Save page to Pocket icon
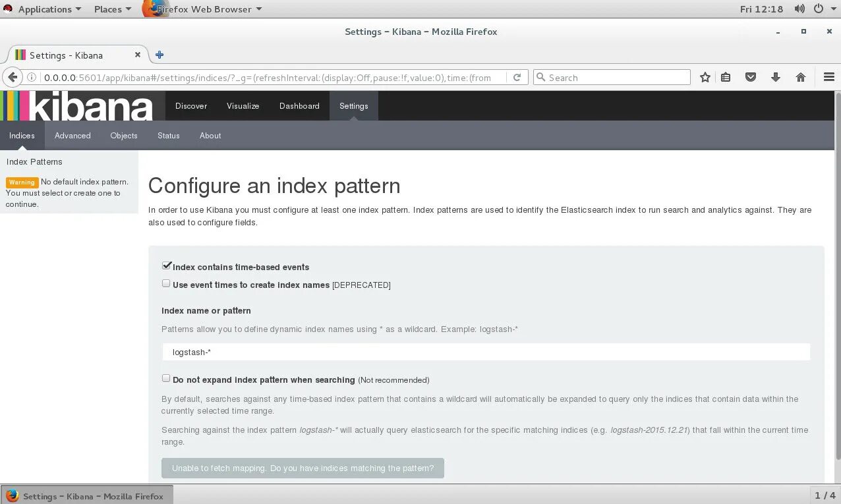 coord(751,77)
